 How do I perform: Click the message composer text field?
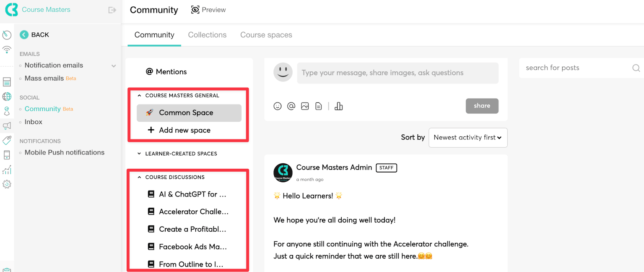pos(397,73)
